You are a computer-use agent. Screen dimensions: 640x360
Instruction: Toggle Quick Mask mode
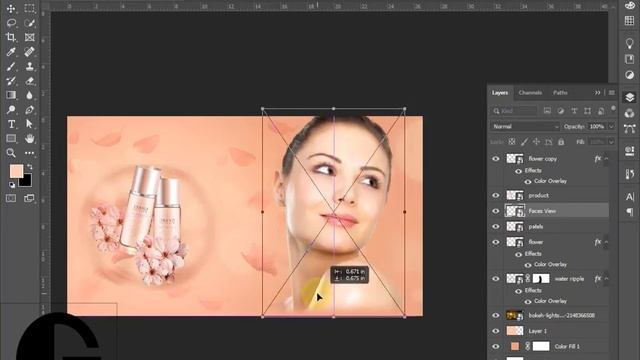(11, 198)
